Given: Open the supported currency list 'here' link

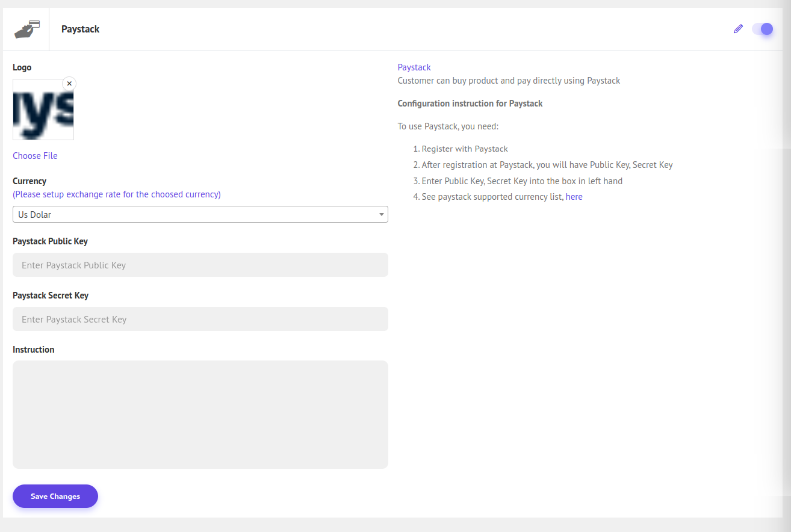Looking at the screenshot, I should pos(574,197).
